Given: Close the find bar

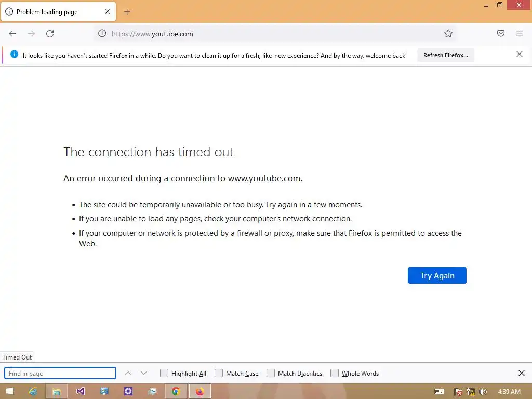Looking at the screenshot, I should tap(522, 373).
